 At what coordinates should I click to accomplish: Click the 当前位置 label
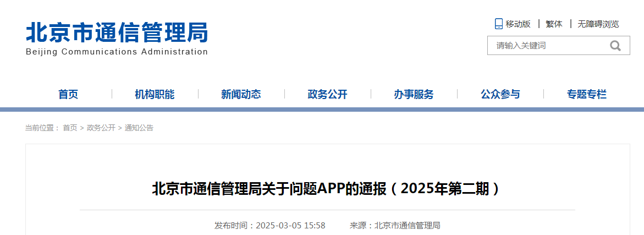click(42, 128)
